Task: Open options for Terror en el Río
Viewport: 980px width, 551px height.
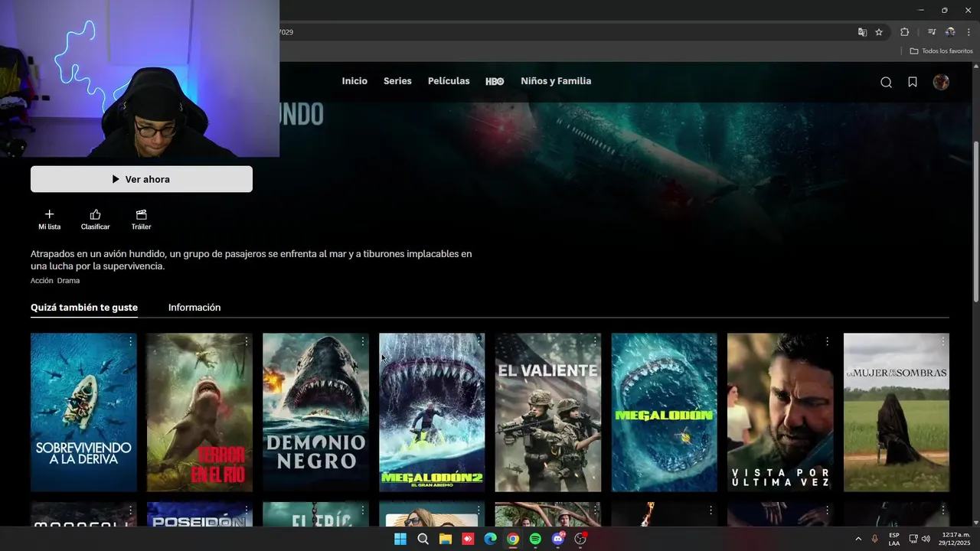Action: pyautogui.click(x=247, y=341)
